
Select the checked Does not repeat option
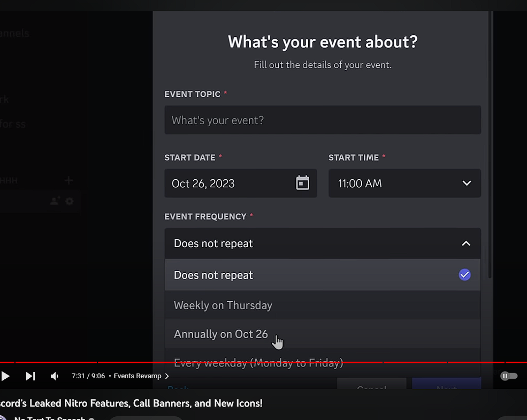coord(323,275)
